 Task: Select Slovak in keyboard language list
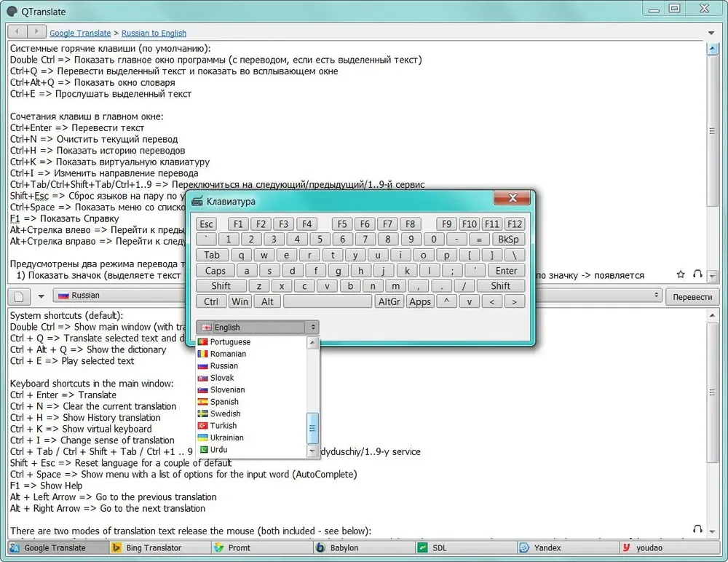pos(251,378)
